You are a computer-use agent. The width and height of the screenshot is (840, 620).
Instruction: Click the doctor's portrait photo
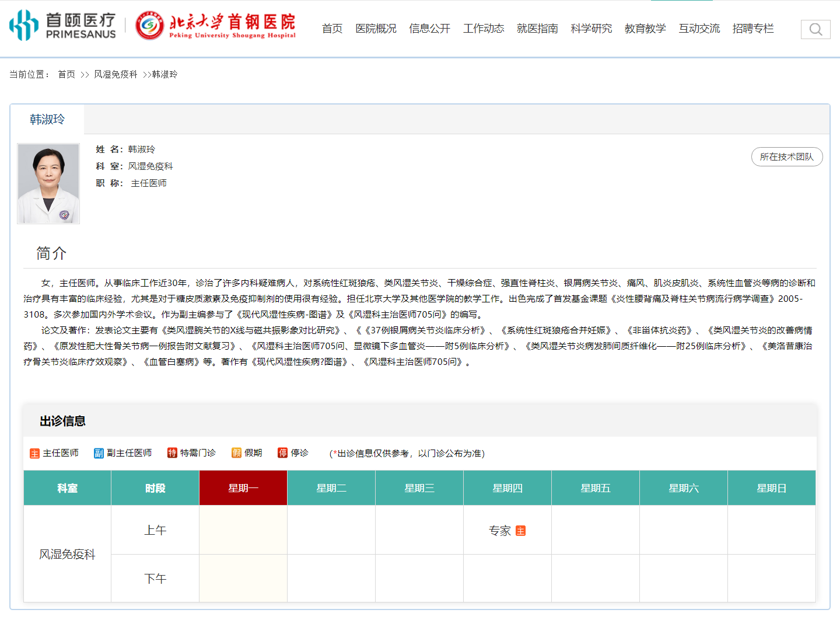point(48,183)
